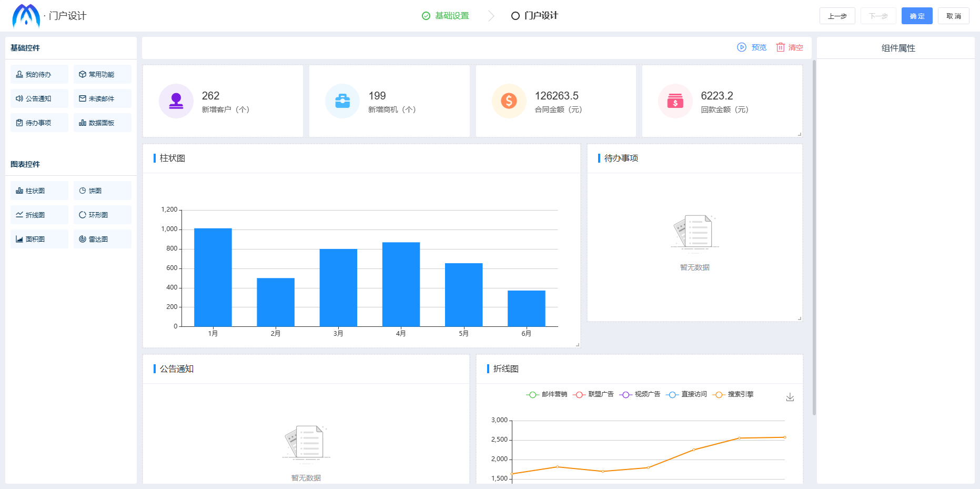Click the 262 新增客户 value
The height and width of the screenshot is (489, 980).
pyautogui.click(x=210, y=96)
